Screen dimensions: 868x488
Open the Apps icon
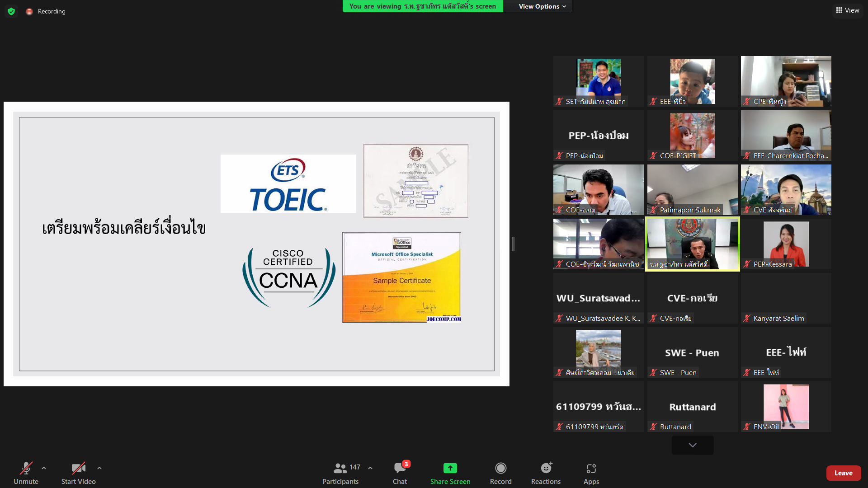591,468
